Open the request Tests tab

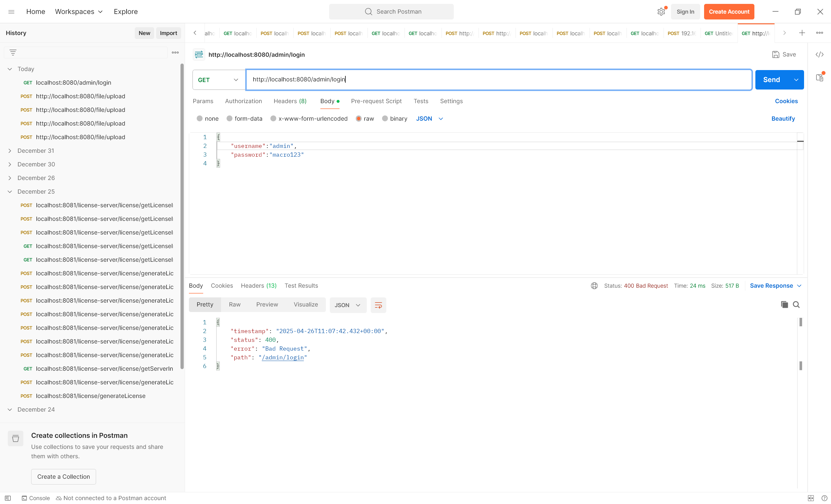coord(421,101)
